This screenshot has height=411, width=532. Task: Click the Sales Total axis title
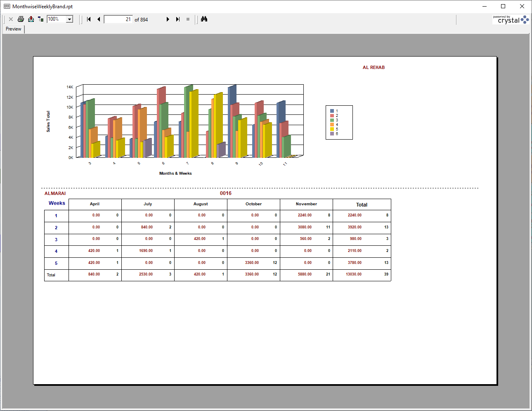(x=48, y=121)
